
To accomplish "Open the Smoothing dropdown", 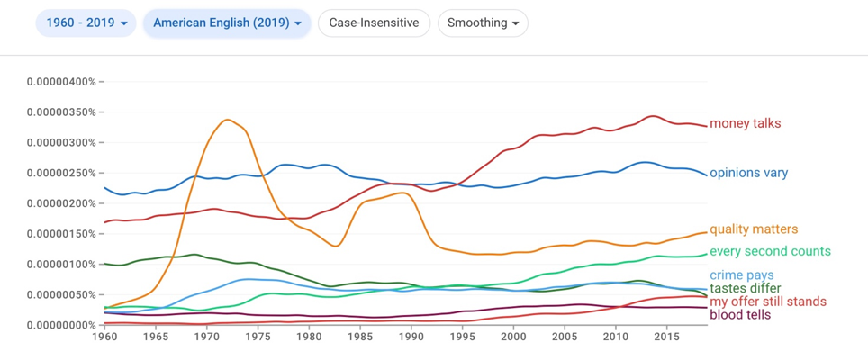I will (x=483, y=22).
